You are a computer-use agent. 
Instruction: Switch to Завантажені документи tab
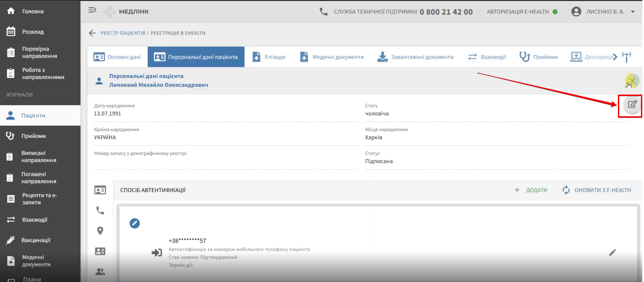[x=415, y=57]
